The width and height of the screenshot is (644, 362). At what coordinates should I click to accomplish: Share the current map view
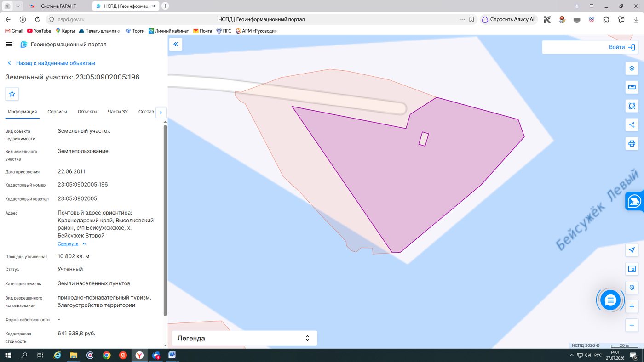632,124
